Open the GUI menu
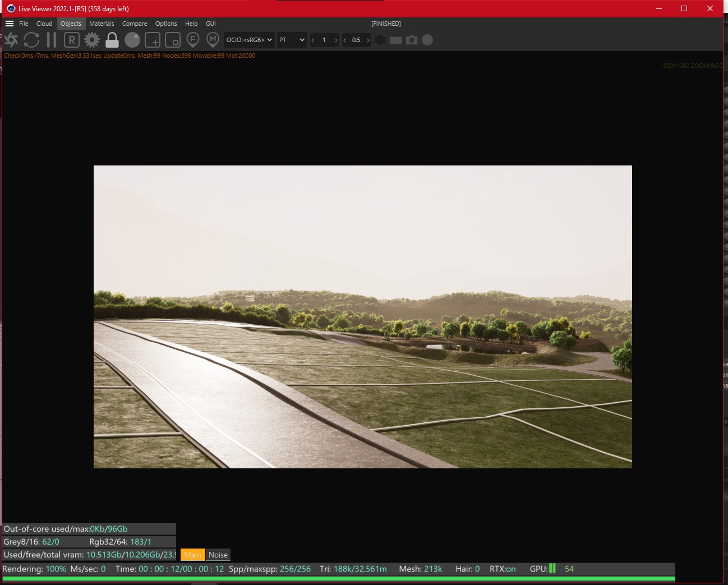728x585 pixels. (x=211, y=24)
